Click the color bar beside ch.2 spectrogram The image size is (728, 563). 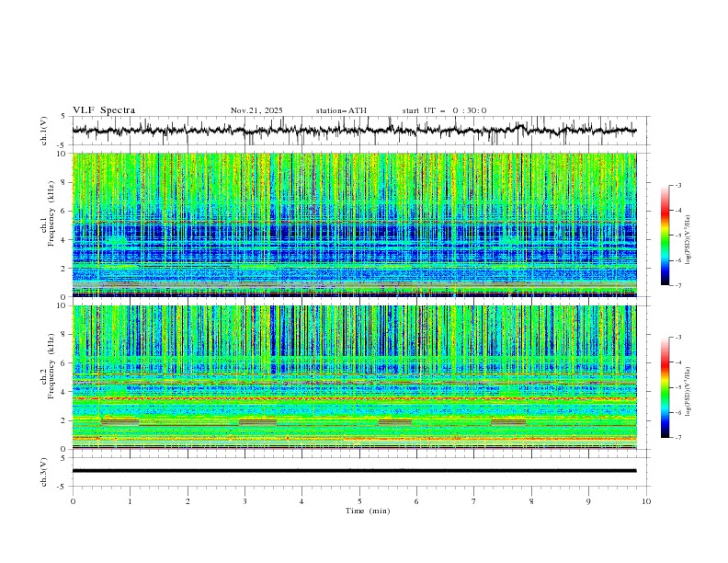click(x=665, y=388)
